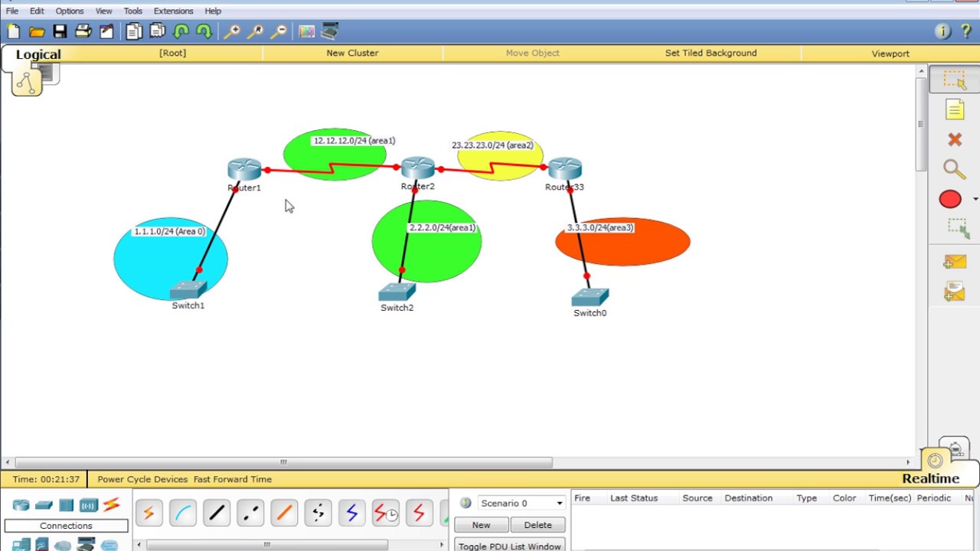Select the red Serial DTE cable
This screenshot has width=980, height=551.
pos(419,514)
